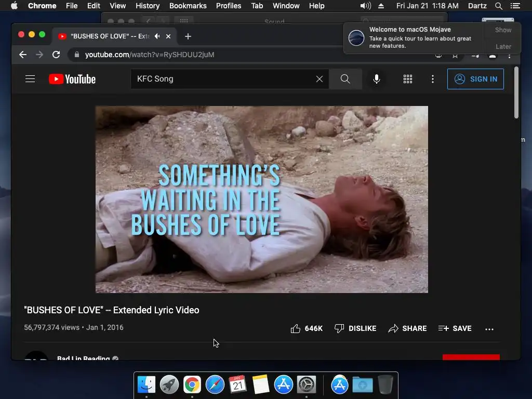Click the page vertical scrollbar
The width and height of the screenshot is (532, 399).
click(x=516, y=92)
